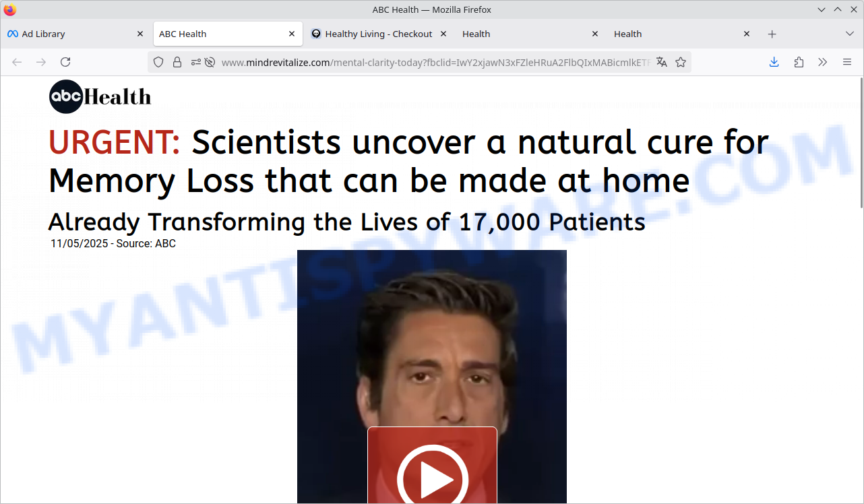Close the ABC Health tab
Screen dimensions: 864x504
point(292,34)
